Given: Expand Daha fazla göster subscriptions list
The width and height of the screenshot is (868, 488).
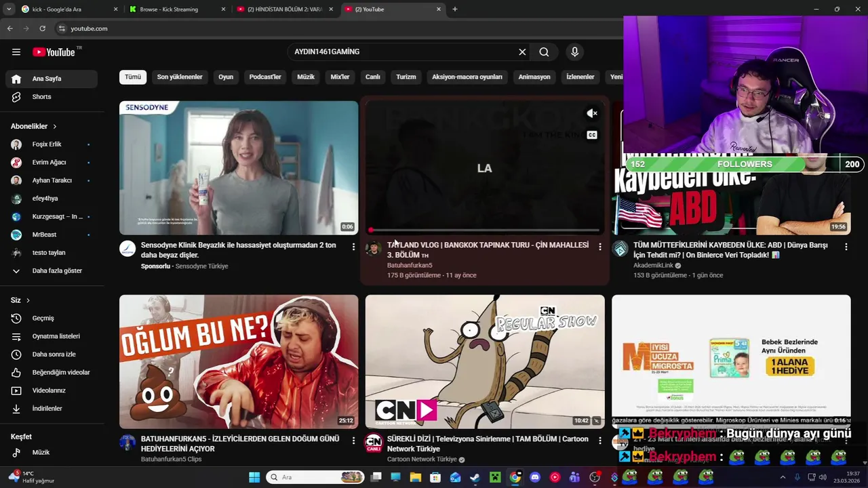Looking at the screenshot, I should click(x=52, y=271).
